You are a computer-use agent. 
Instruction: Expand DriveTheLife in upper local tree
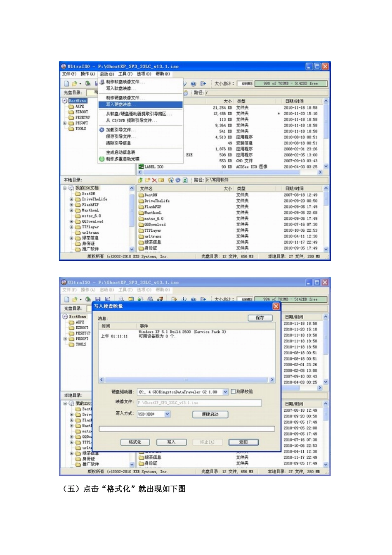[x=71, y=199]
